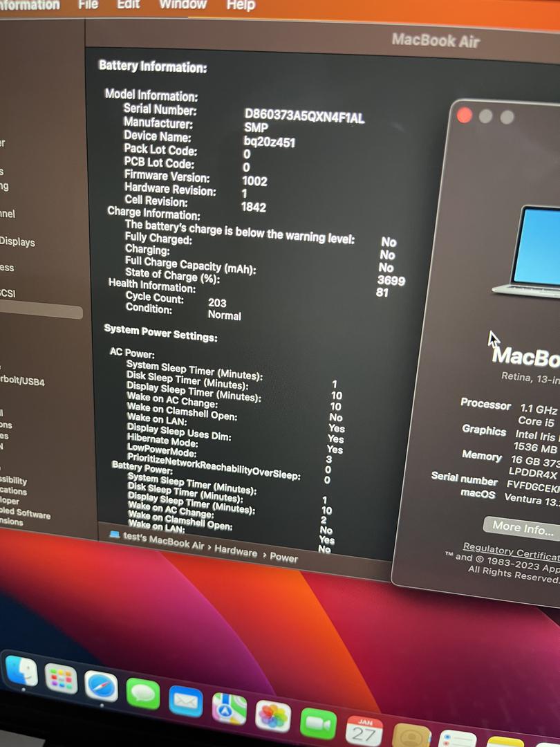Click the device name bq20z451
The image size is (560, 747).
click(270, 142)
